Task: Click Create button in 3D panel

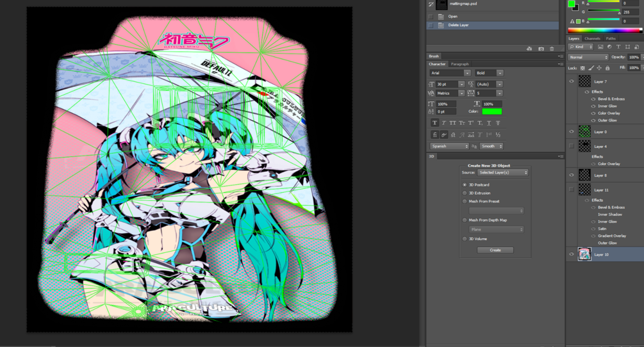Action: 495,250
